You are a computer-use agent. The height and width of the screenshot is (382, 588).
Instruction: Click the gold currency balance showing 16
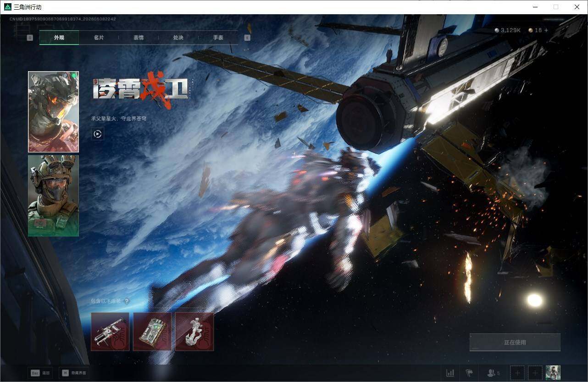click(x=535, y=30)
